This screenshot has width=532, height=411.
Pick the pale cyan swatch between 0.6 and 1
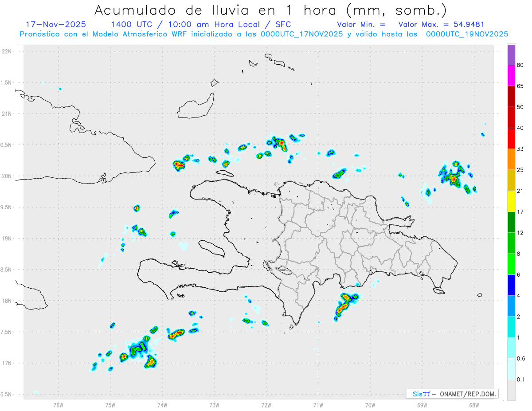pos(511,348)
